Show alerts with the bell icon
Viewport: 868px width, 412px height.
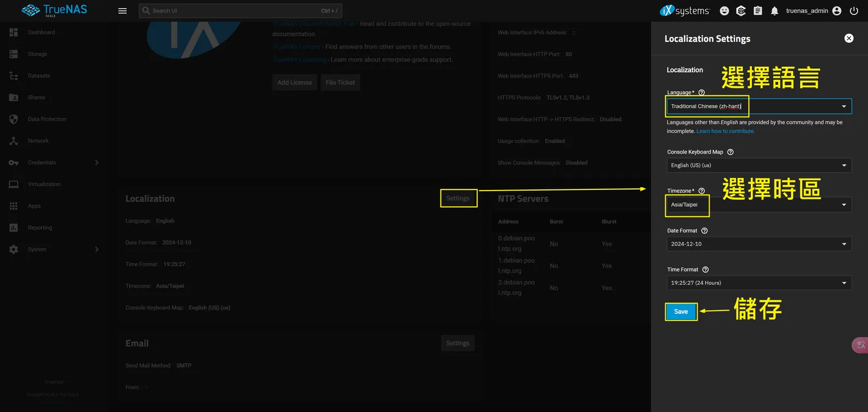tap(775, 11)
